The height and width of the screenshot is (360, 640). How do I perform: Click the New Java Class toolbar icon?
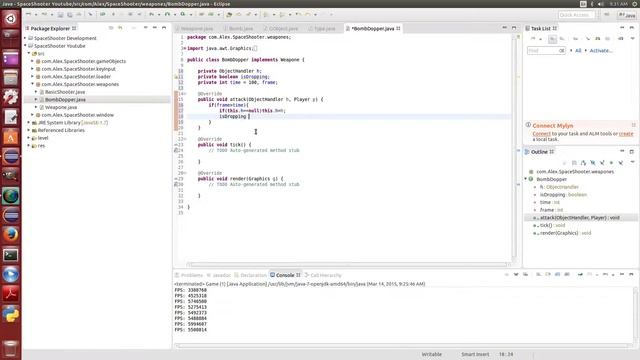[211, 14]
